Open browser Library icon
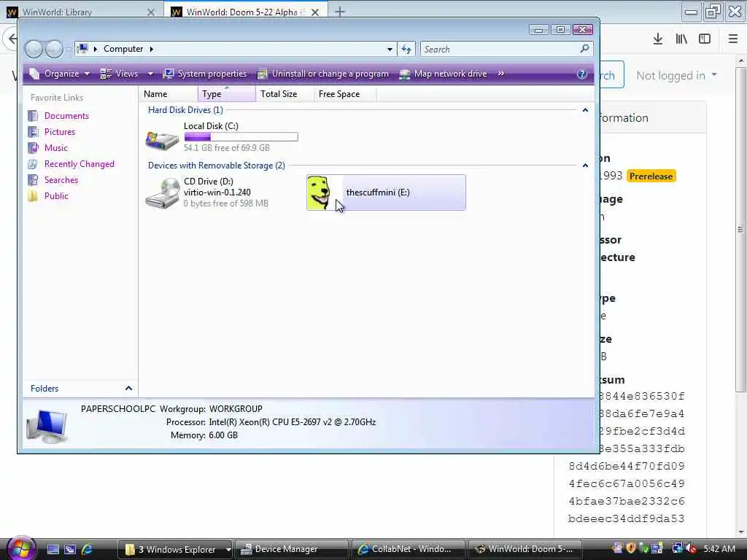 (x=681, y=39)
